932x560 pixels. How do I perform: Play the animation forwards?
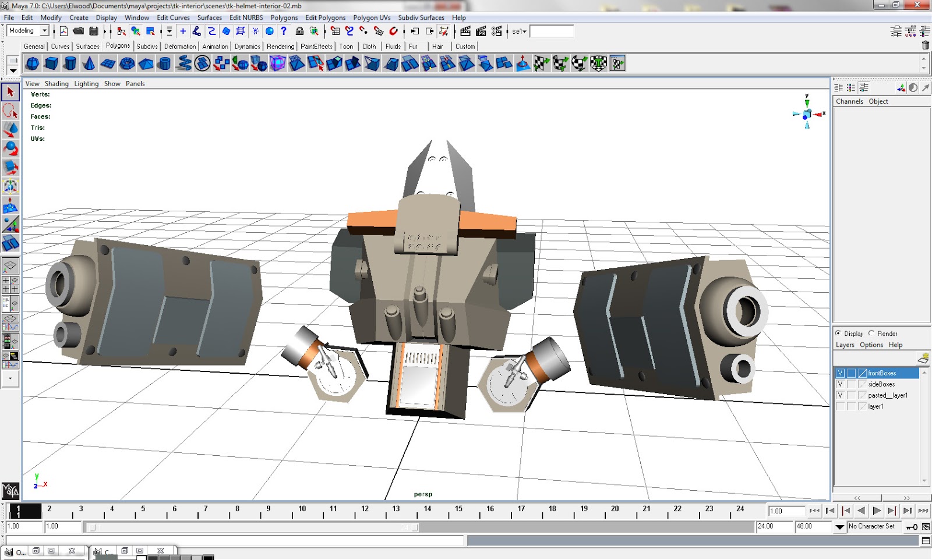point(877,511)
